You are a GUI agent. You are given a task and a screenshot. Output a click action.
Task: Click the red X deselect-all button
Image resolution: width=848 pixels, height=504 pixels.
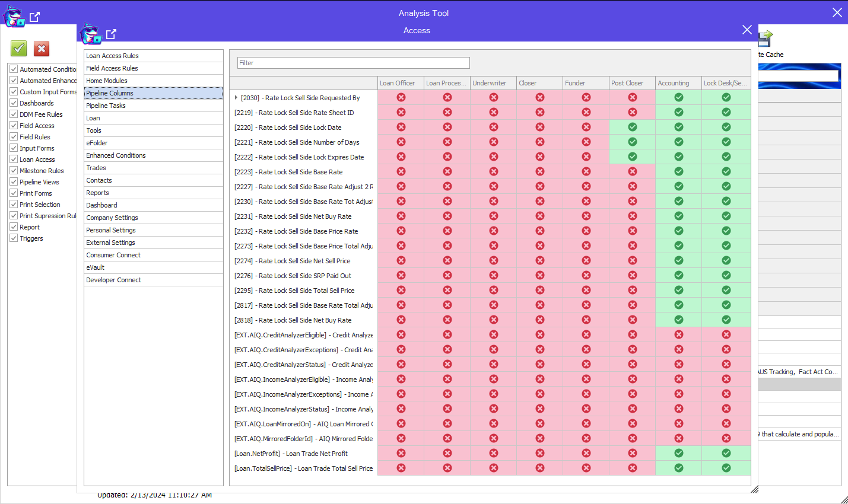coord(42,49)
